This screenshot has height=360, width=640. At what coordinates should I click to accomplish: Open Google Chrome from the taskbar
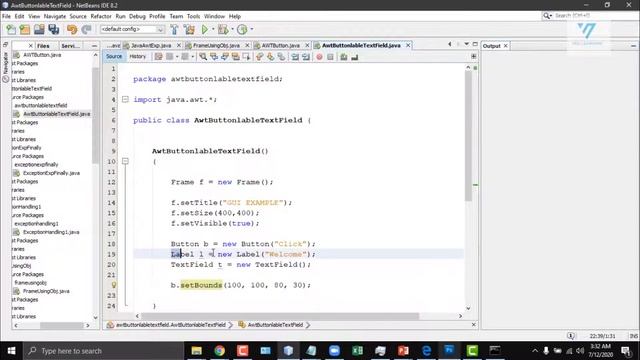coord(220,351)
